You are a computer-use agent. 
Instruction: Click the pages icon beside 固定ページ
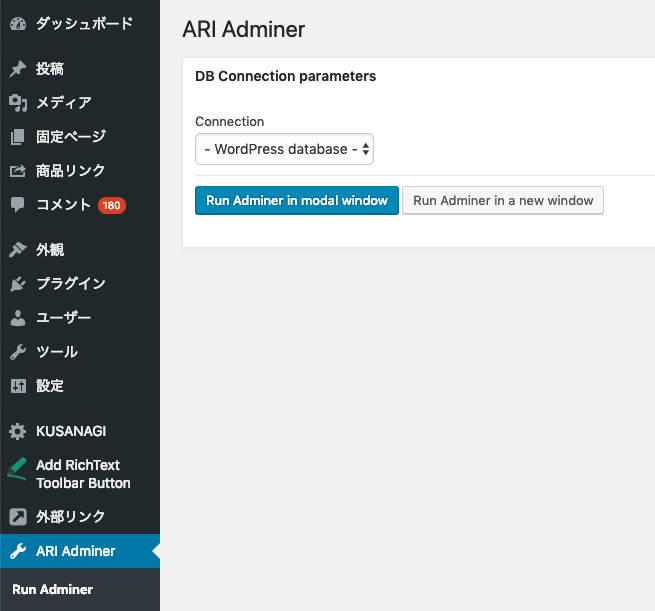pos(18,137)
